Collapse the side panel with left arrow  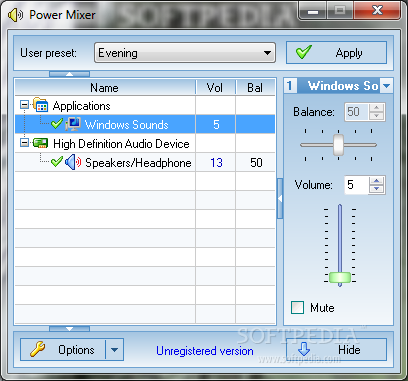click(280, 199)
